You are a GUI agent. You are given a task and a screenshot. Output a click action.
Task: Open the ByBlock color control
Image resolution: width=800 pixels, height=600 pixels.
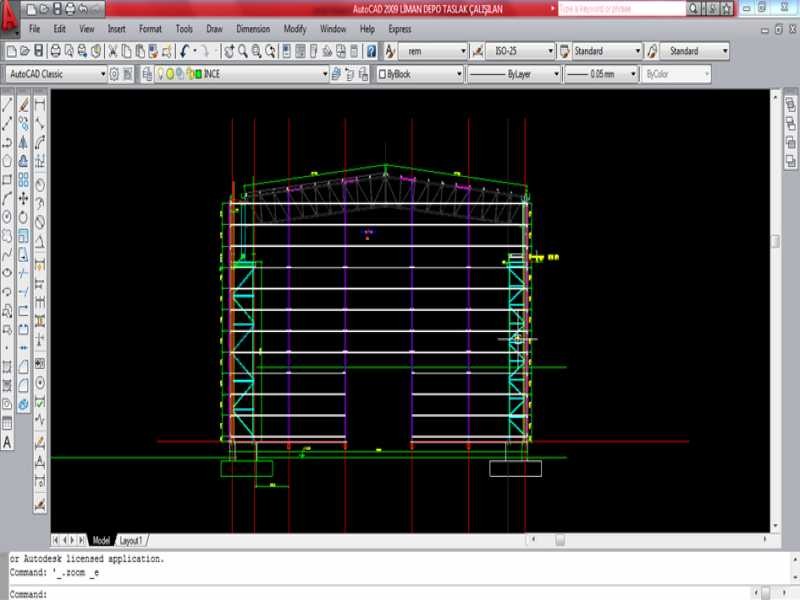coord(421,74)
